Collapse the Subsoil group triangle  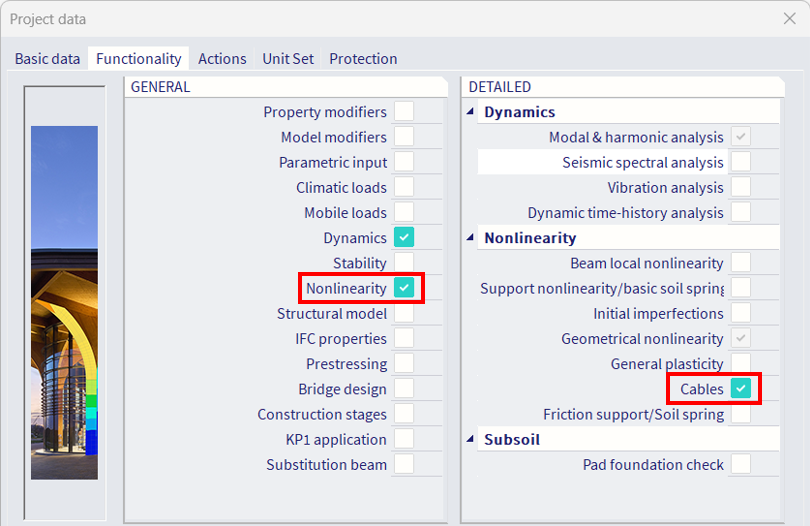[x=470, y=439]
